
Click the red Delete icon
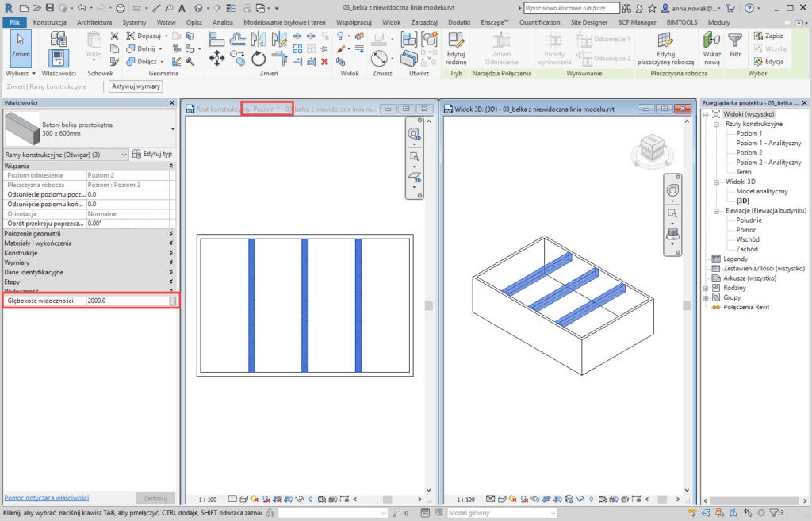[x=324, y=61]
